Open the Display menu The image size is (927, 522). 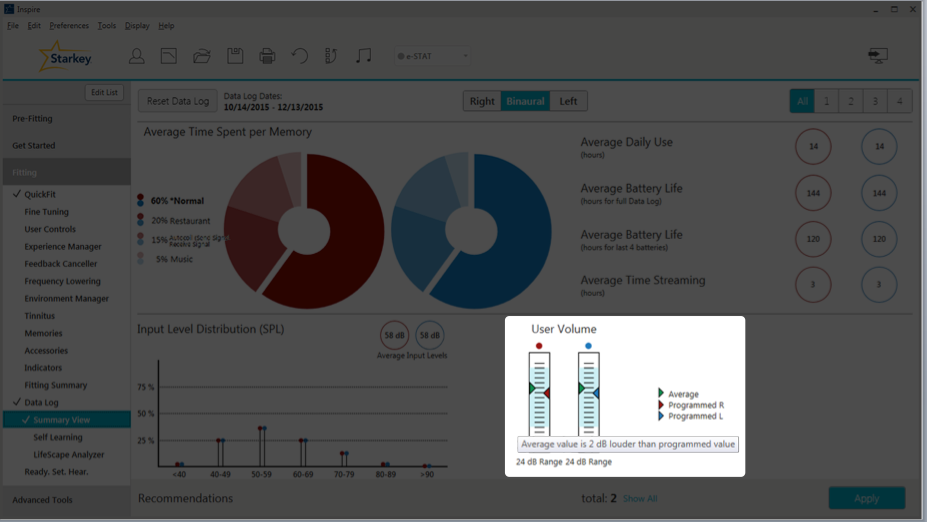[x=137, y=25]
